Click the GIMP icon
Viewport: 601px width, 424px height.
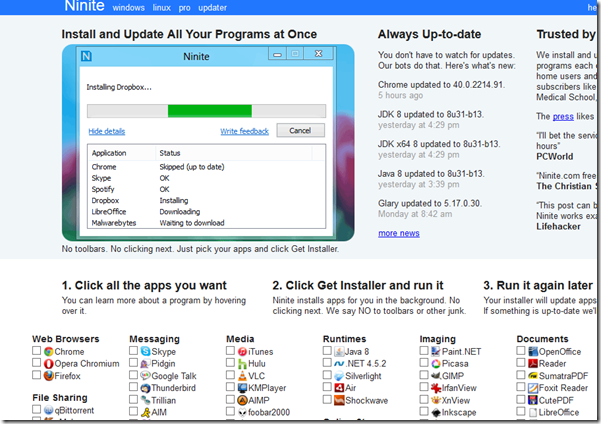436,376
